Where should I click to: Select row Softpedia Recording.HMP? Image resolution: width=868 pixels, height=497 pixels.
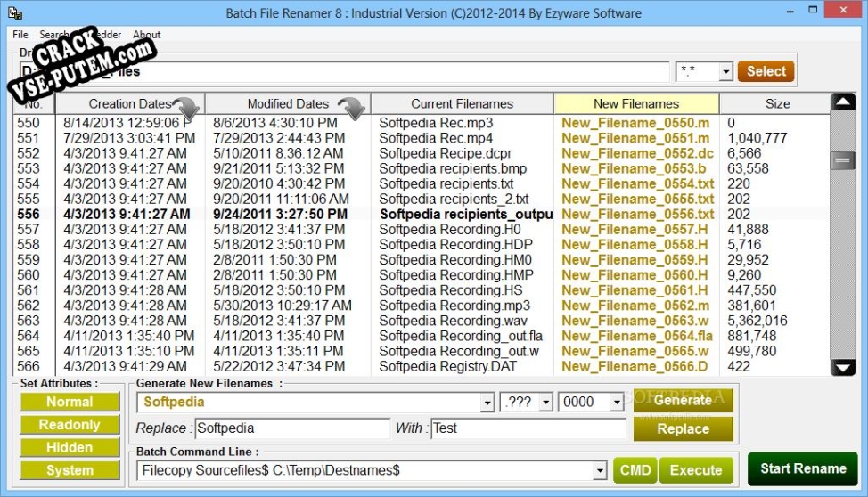421,275
